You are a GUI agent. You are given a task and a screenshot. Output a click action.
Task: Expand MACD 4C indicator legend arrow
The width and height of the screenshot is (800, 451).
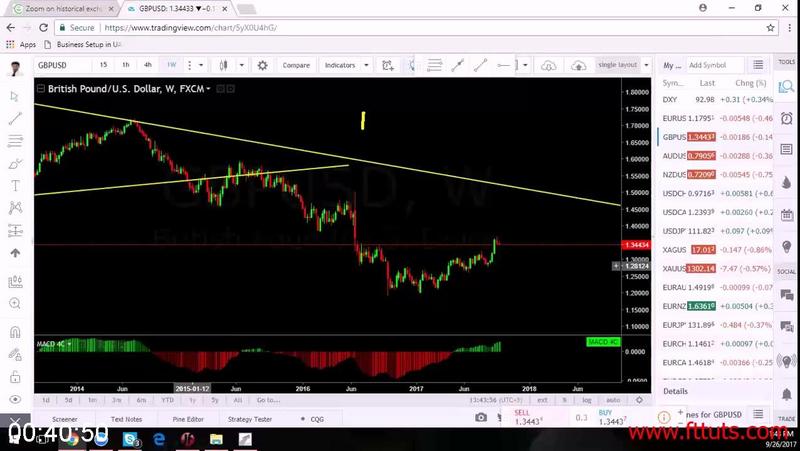[x=70, y=344]
